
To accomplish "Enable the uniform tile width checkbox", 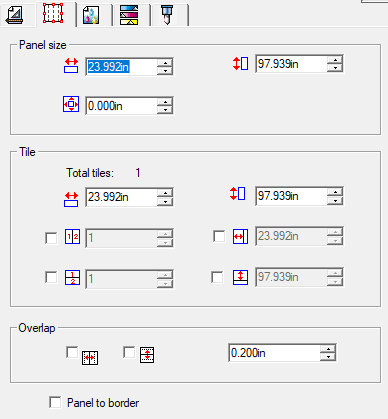I will [219, 236].
